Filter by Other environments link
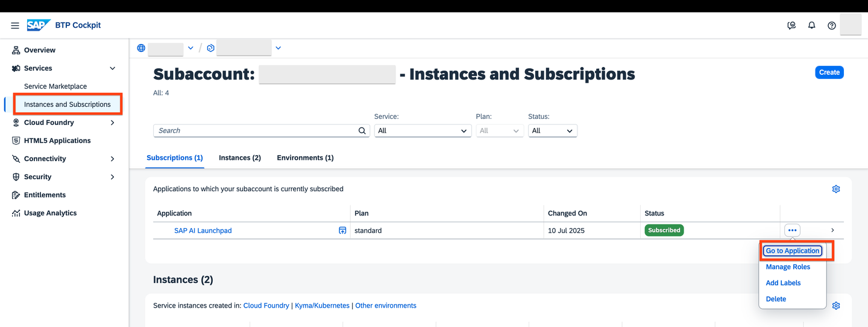The width and height of the screenshot is (868, 327). coord(386,305)
